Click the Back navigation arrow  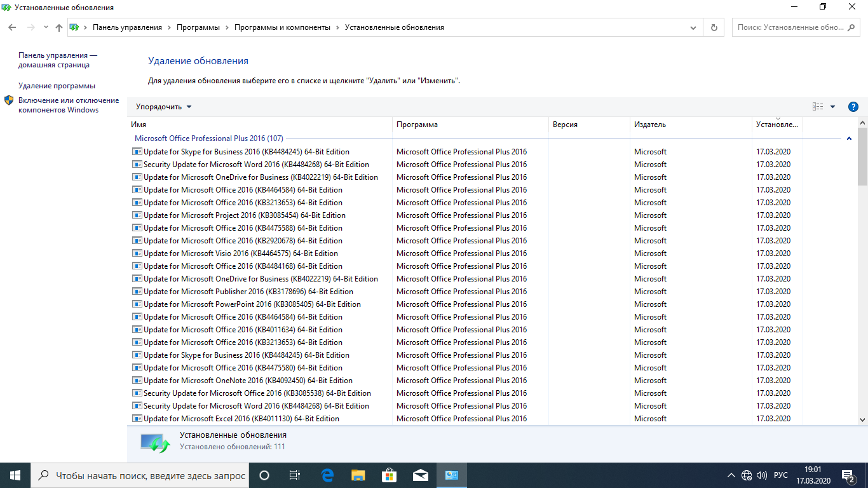point(12,27)
